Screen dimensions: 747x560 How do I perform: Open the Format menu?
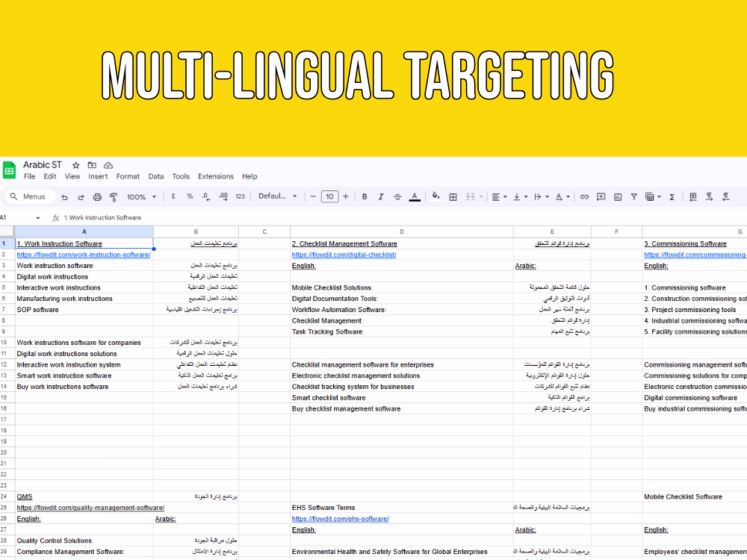128,176
